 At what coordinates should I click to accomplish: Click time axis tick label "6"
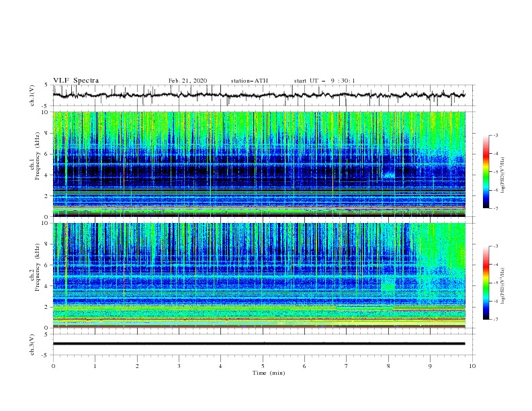click(x=304, y=366)
